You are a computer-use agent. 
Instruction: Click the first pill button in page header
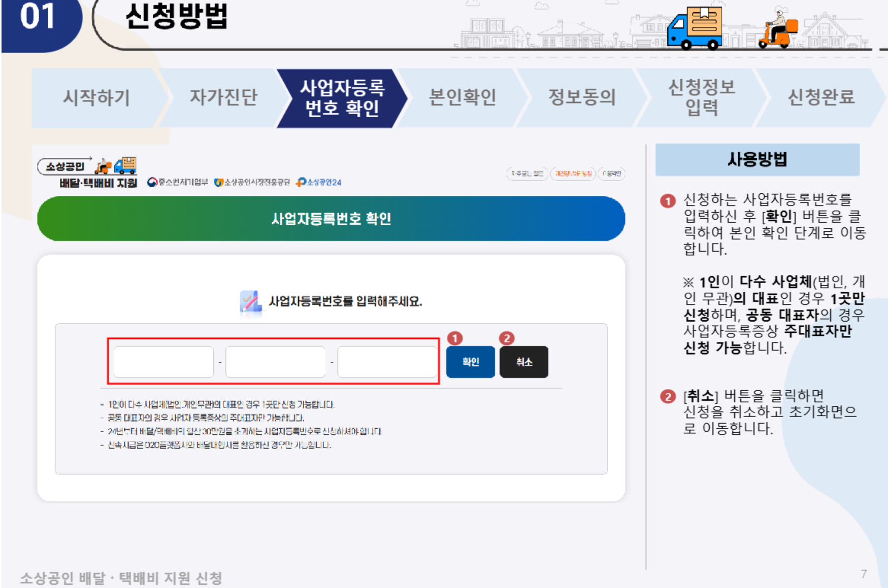527,174
